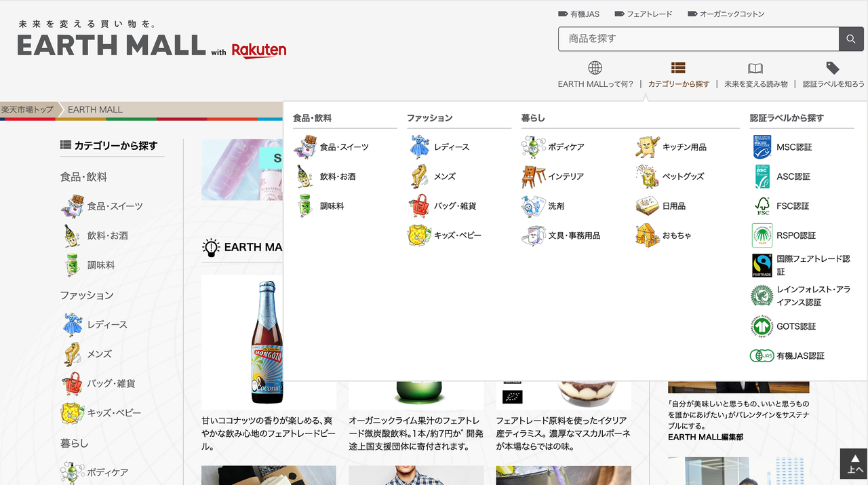Click the search magnifier button
Viewport: 868px width, 485px height.
(x=850, y=39)
